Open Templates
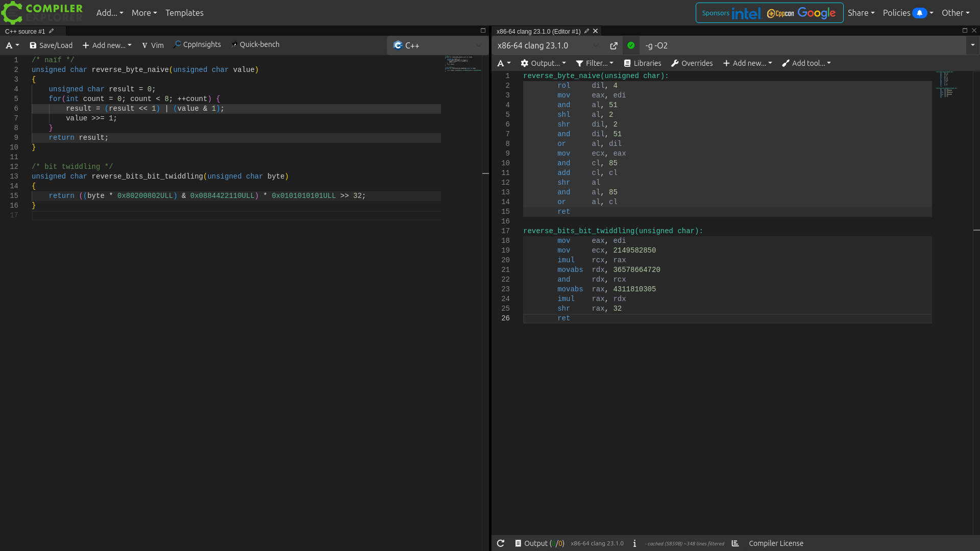This screenshot has width=980, height=551. (184, 13)
